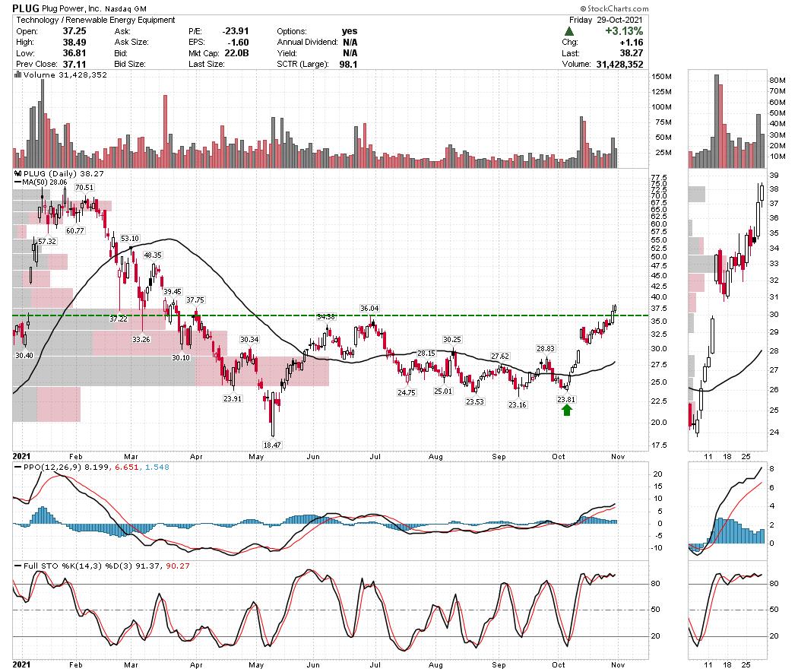
Task: Click the green dashed resistance line
Action: point(331,315)
